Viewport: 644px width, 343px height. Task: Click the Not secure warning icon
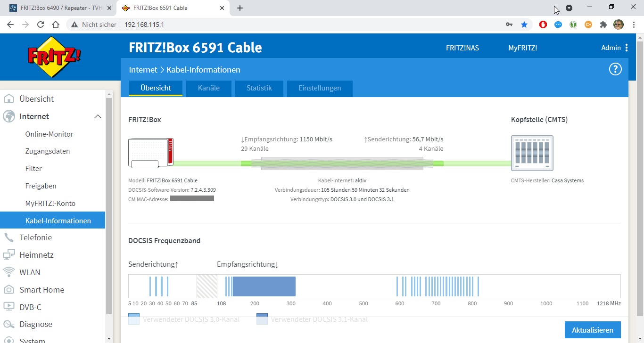pyautogui.click(x=74, y=24)
